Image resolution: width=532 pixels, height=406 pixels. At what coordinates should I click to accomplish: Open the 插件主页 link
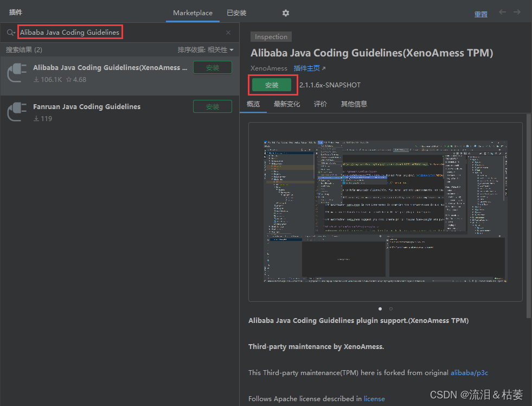(x=306, y=68)
